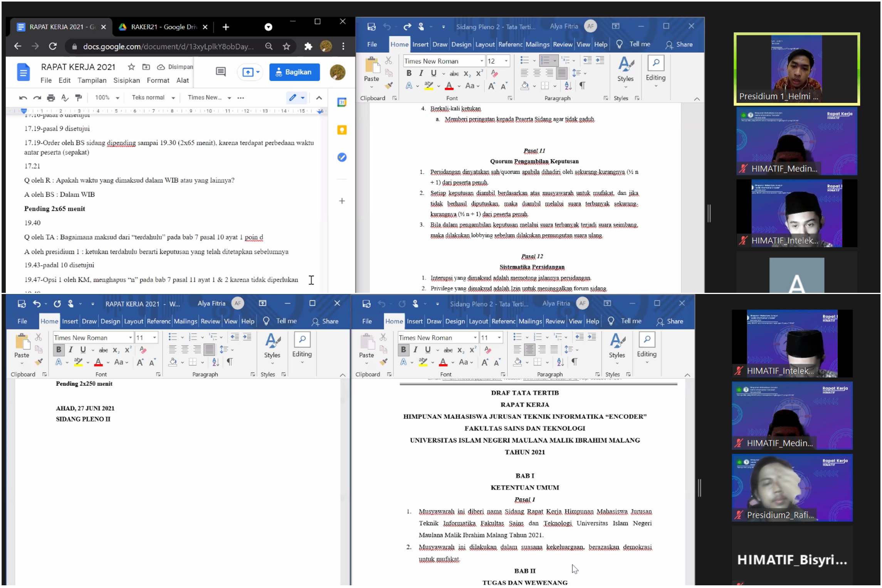Open the font size 12 dropdown in Word

[506, 61]
